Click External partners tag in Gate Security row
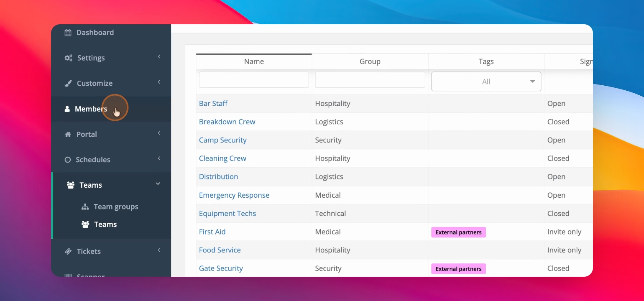The height and width of the screenshot is (301, 644). click(459, 269)
